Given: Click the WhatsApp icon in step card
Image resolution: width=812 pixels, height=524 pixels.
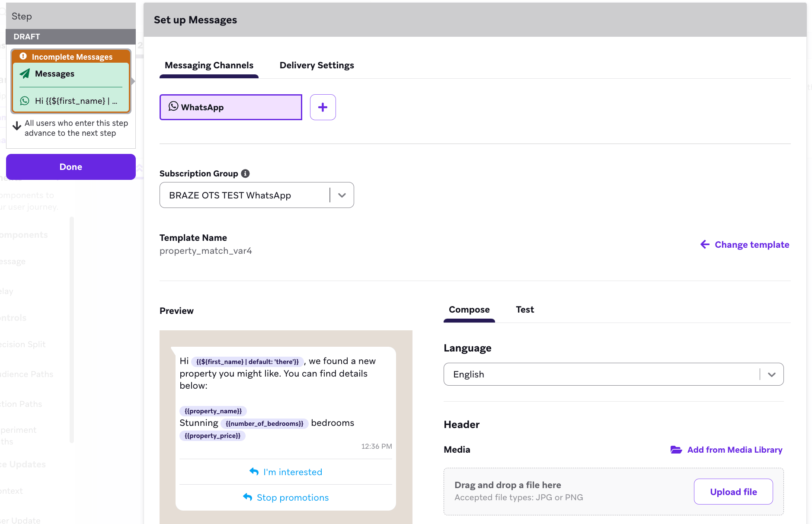Looking at the screenshot, I should pos(25,101).
